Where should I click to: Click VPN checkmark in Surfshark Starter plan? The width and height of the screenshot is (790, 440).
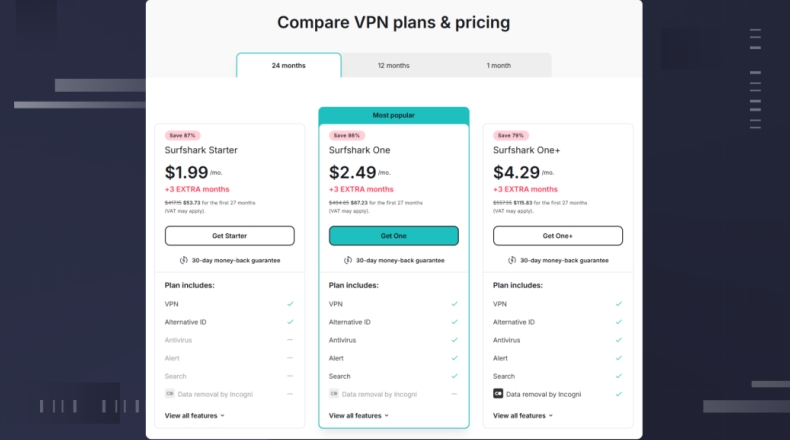(x=290, y=304)
